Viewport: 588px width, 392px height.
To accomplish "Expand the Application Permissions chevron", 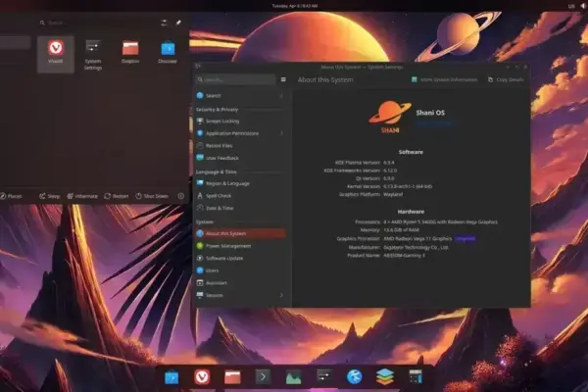I will tap(281, 133).
